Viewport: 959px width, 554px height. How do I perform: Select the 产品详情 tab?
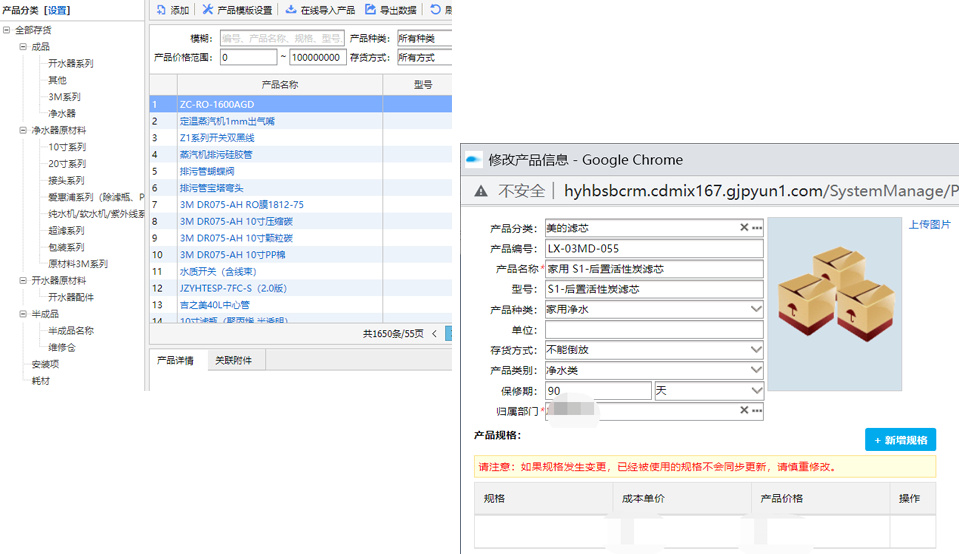[x=175, y=360]
